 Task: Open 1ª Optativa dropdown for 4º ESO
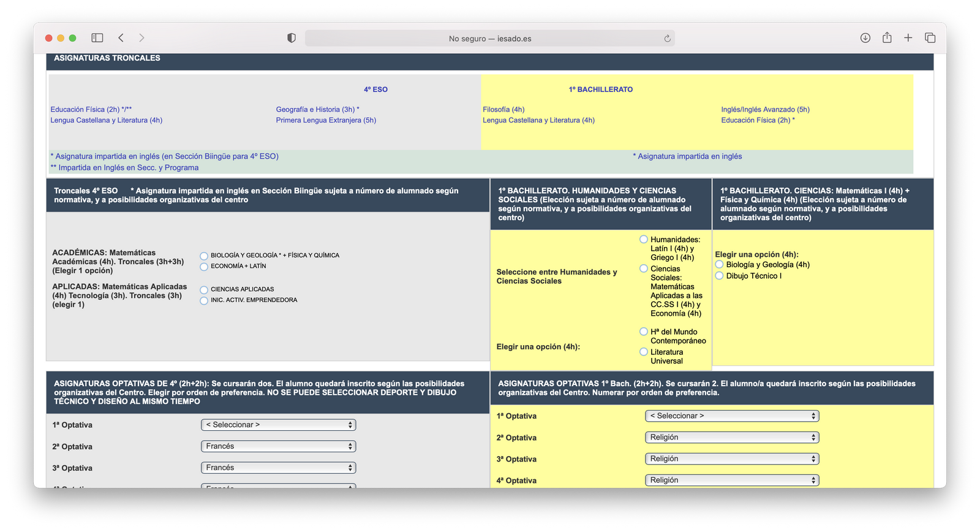(x=278, y=425)
